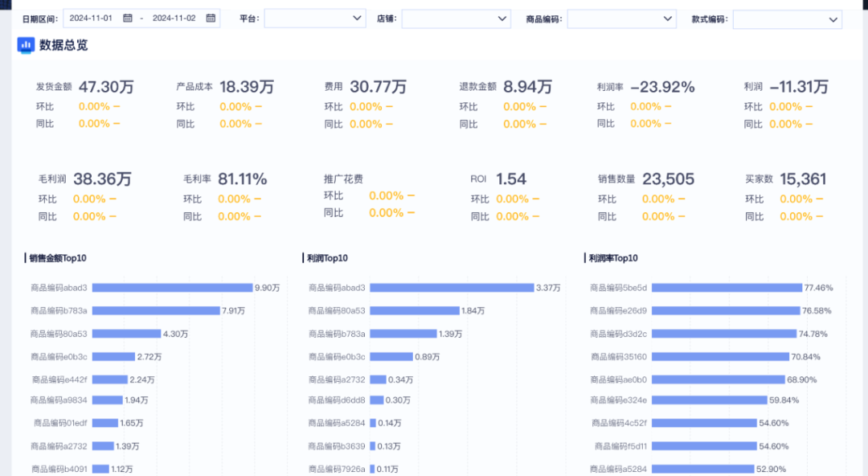Open the 店铺 dropdown list
Viewport: 868px width, 476px height.
tap(456, 18)
